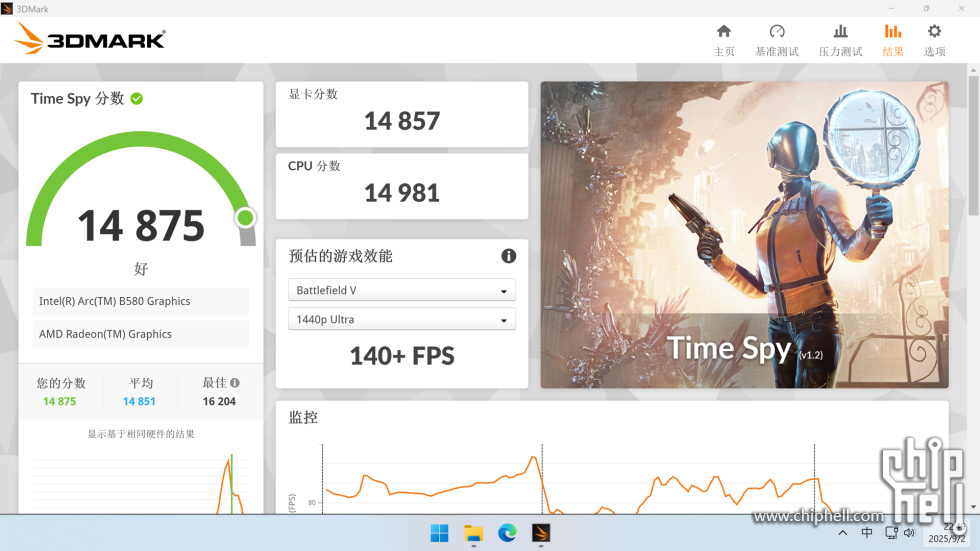The width and height of the screenshot is (980, 551).
Task: Click the scroll down arrow
Action: (x=973, y=507)
